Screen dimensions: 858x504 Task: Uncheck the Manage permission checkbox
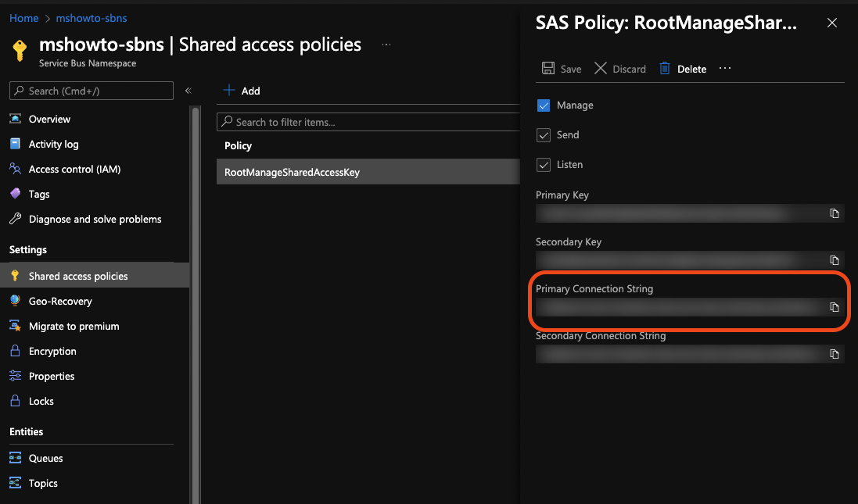[x=544, y=105]
